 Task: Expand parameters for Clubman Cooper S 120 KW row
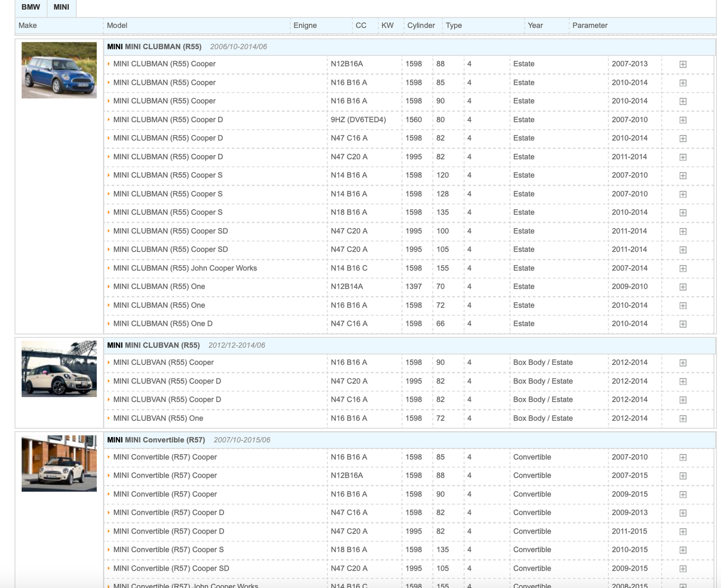coord(683,176)
